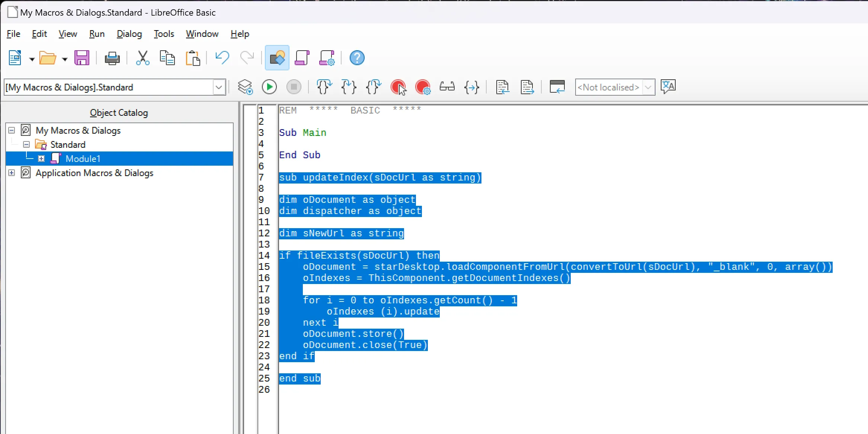Click the Find Parenthesis icon
The image size is (868, 434).
tap(472, 87)
